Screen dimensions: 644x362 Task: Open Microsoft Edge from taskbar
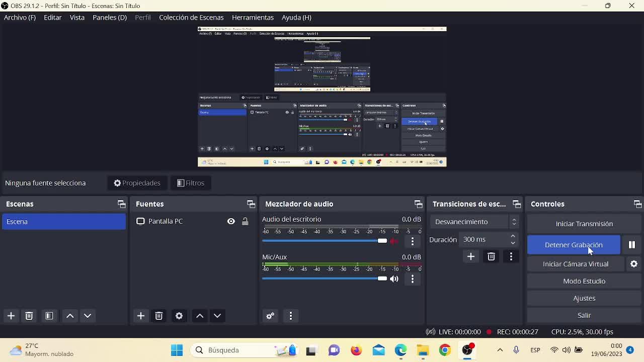pos(400,350)
